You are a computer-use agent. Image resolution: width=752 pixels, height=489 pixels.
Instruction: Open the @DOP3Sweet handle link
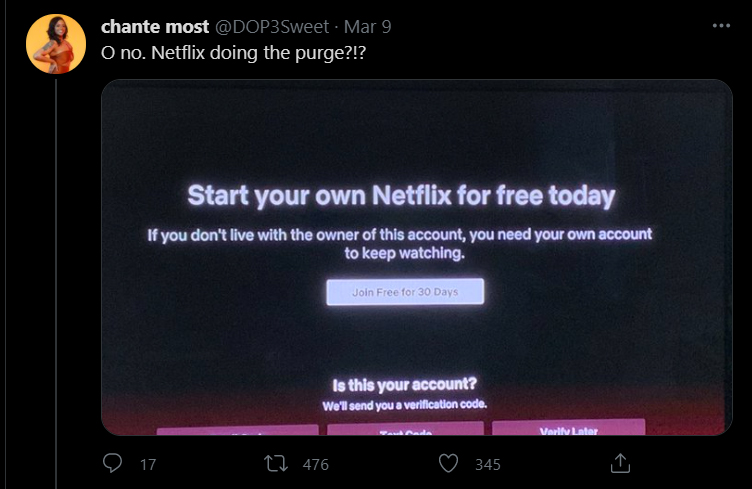272,26
